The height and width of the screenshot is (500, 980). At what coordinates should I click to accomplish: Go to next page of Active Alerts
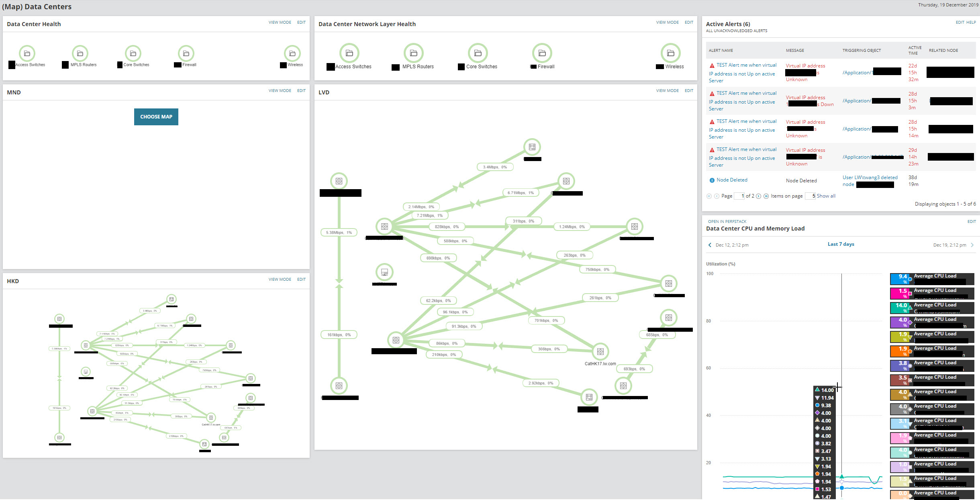tap(758, 196)
